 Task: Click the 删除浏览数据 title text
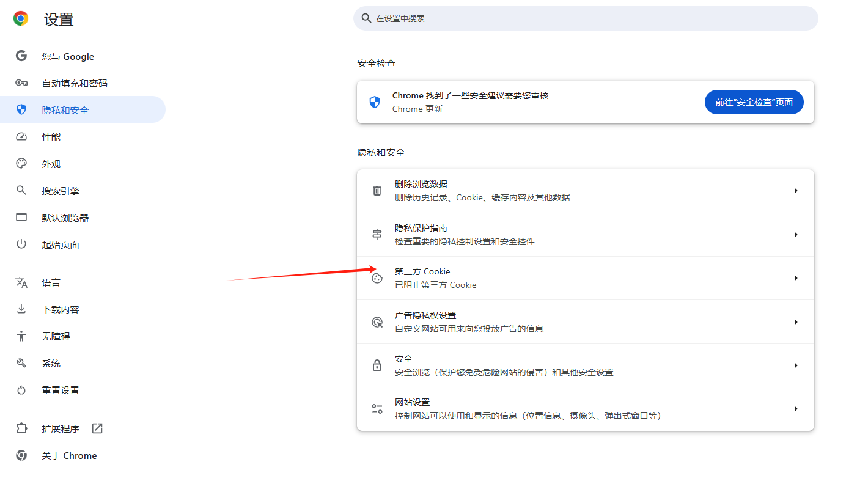click(421, 184)
